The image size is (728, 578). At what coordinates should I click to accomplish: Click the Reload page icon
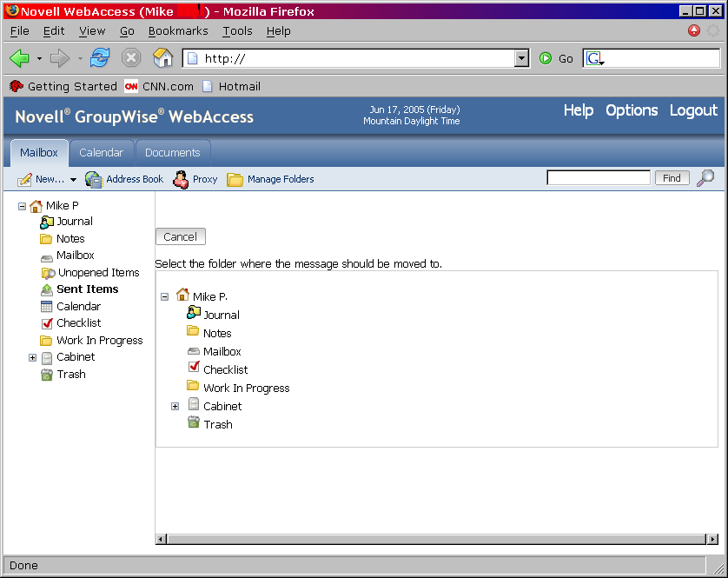pos(100,58)
